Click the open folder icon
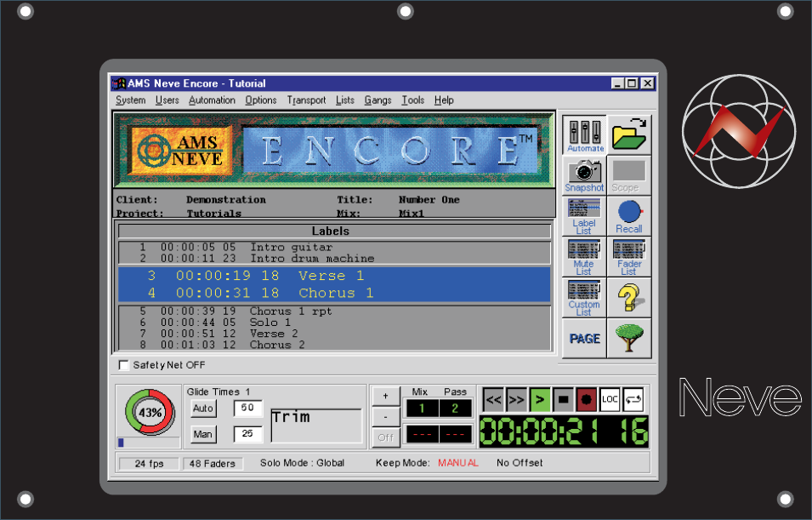The width and height of the screenshot is (812, 520). 628,135
